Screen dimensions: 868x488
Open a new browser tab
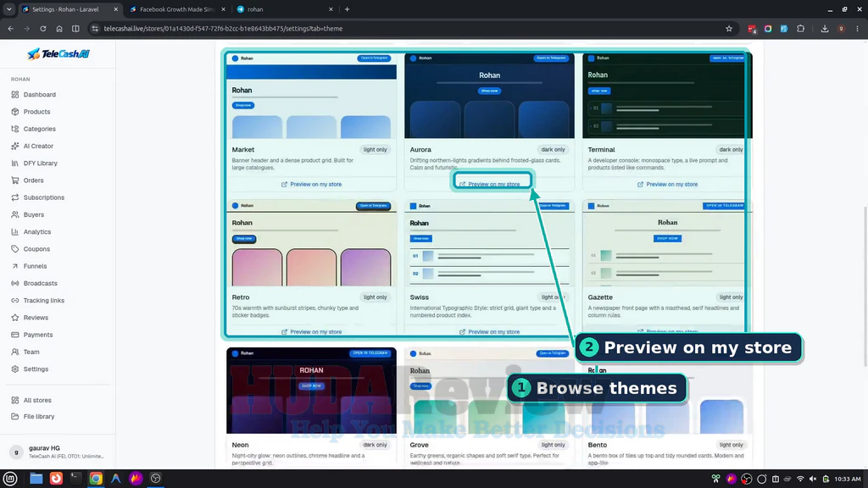click(x=347, y=9)
